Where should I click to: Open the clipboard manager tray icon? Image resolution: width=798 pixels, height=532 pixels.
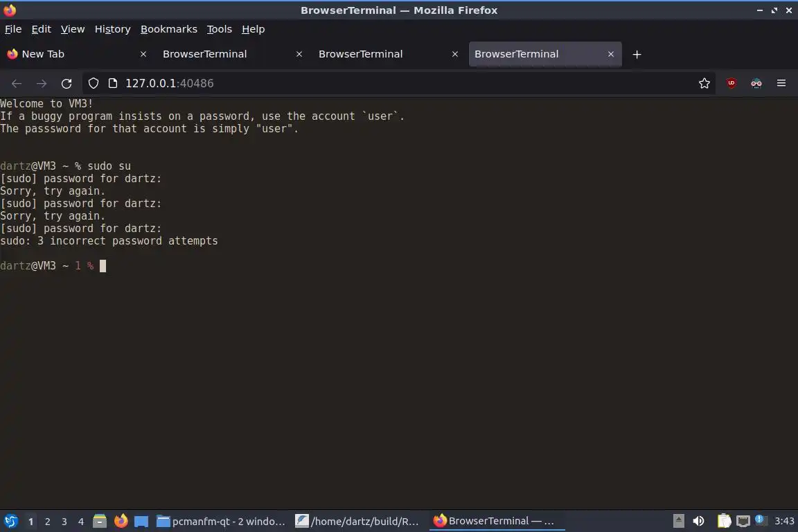[x=724, y=522]
